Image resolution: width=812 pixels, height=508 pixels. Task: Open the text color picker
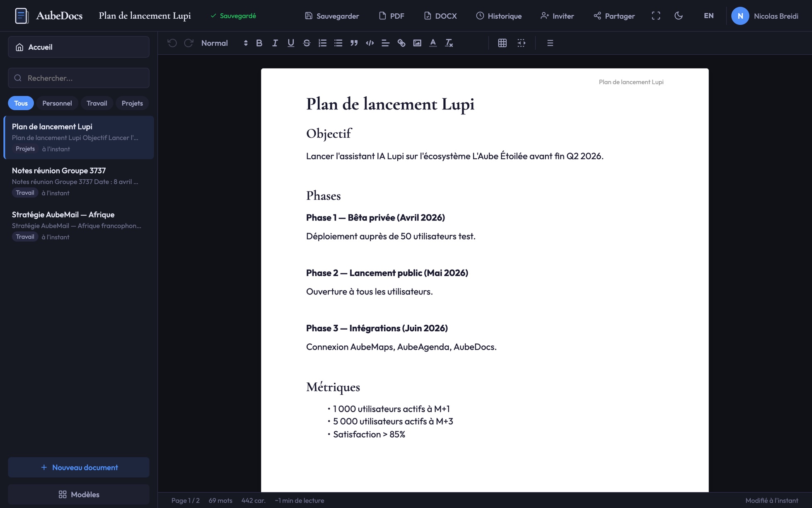click(x=433, y=43)
